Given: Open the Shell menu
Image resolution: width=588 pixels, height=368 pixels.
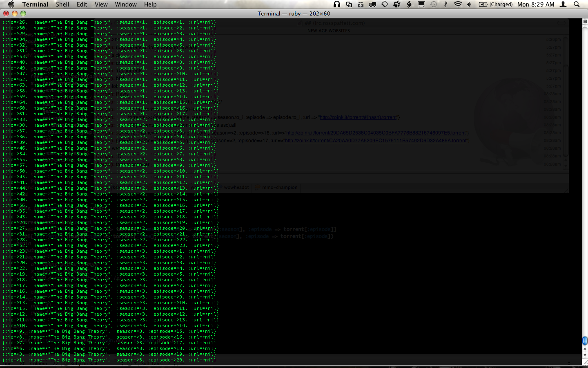Looking at the screenshot, I should 62,4.
